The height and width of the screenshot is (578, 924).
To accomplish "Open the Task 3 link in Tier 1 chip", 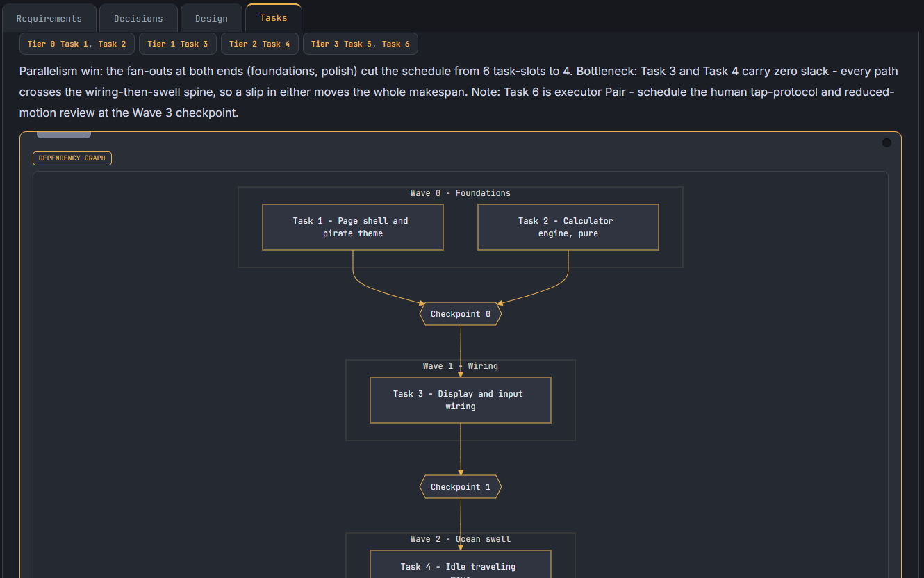I will click(x=194, y=44).
